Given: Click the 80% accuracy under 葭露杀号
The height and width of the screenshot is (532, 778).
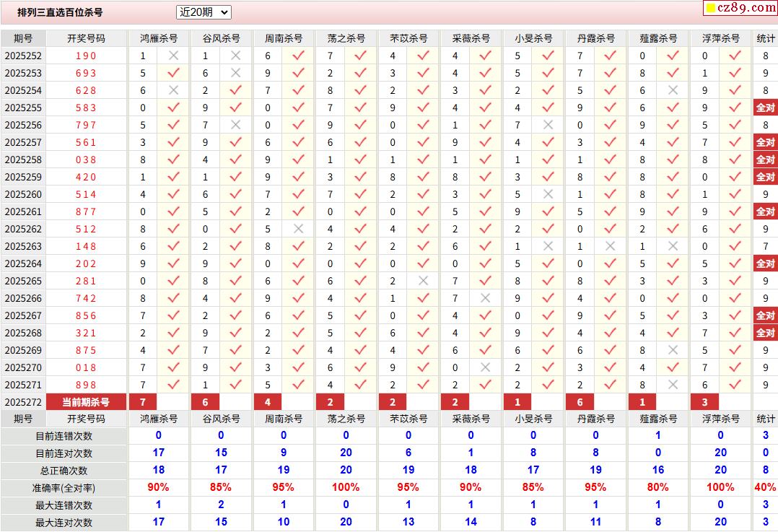Looking at the screenshot, I should point(658,487).
